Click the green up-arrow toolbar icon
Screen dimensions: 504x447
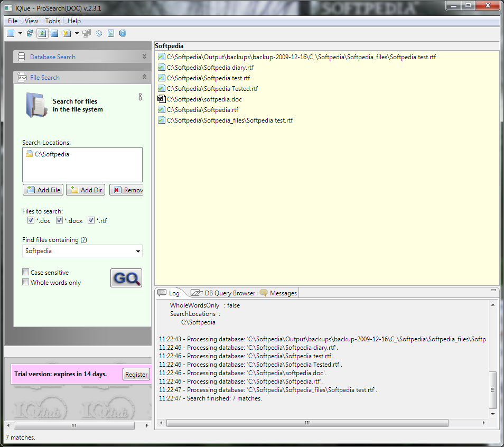(x=42, y=33)
